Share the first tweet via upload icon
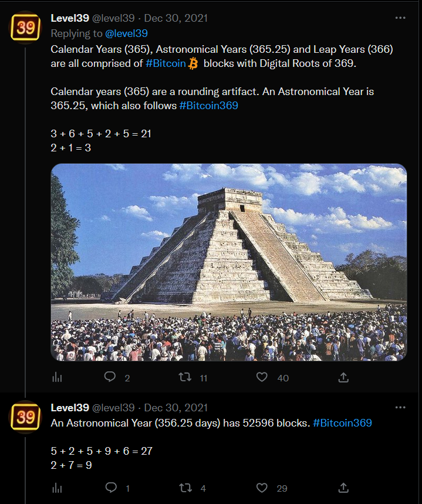Image resolution: width=422 pixels, height=504 pixels. coord(343,377)
